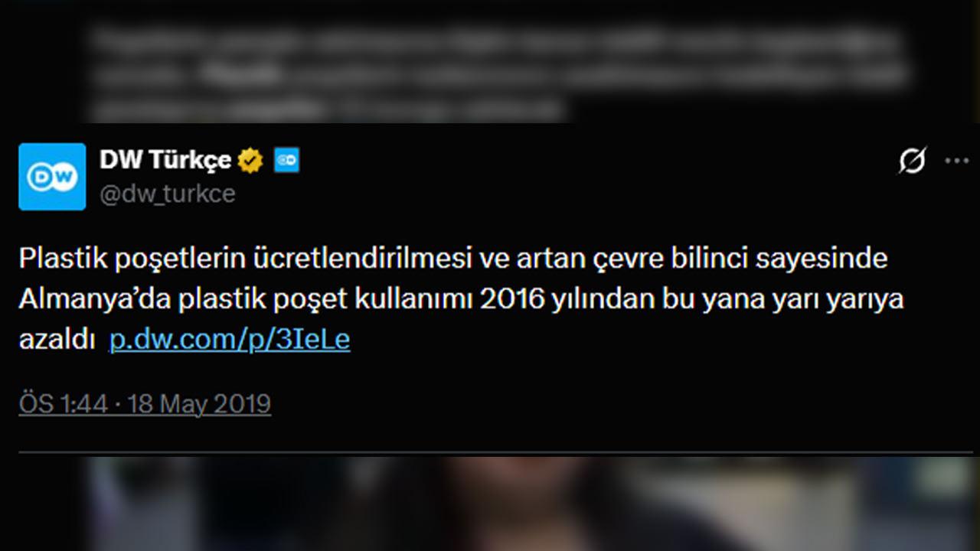Click the ÖS 1:44 time text

coord(64,403)
